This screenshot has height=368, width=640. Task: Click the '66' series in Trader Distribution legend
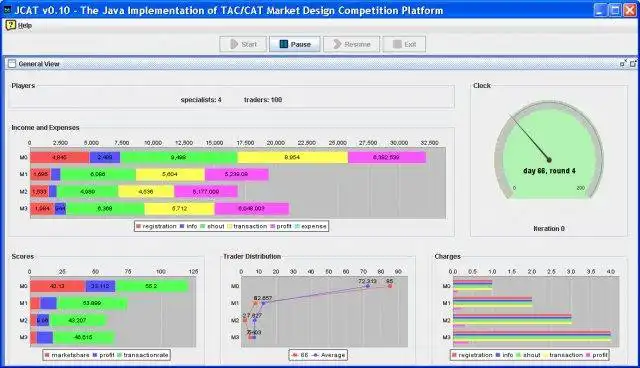point(299,355)
